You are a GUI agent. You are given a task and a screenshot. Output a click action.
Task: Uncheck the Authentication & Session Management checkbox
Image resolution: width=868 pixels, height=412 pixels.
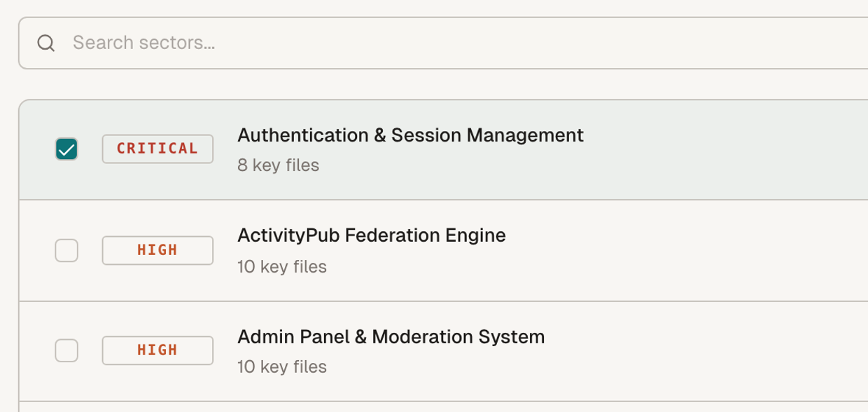(66, 149)
